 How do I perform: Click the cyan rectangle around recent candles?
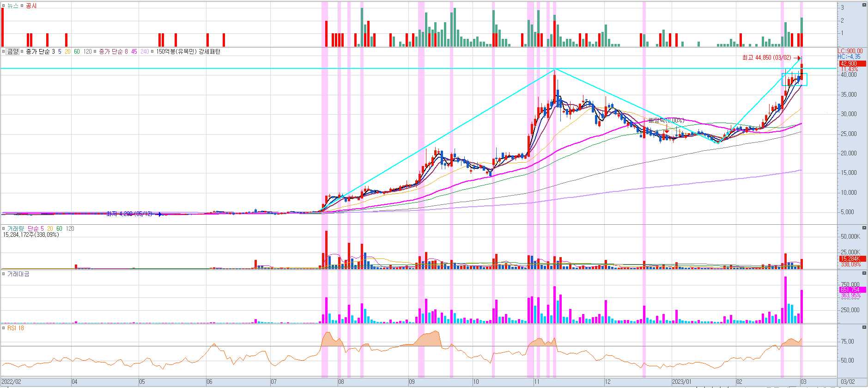tap(795, 80)
